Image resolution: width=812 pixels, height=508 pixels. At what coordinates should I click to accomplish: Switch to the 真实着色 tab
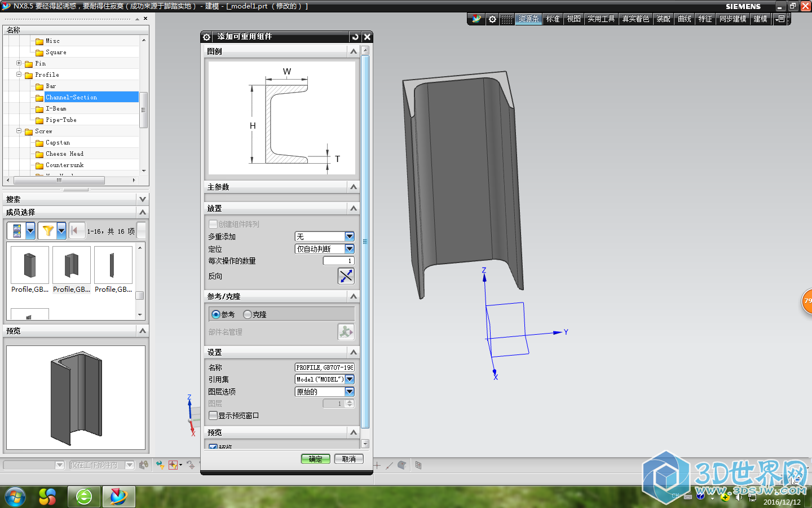click(x=636, y=19)
